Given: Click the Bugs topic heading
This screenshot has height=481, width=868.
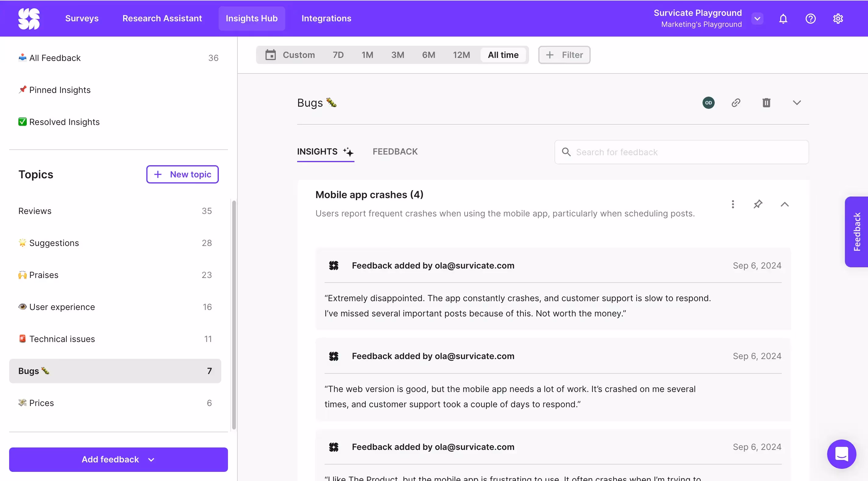Looking at the screenshot, I should (317, 103).
